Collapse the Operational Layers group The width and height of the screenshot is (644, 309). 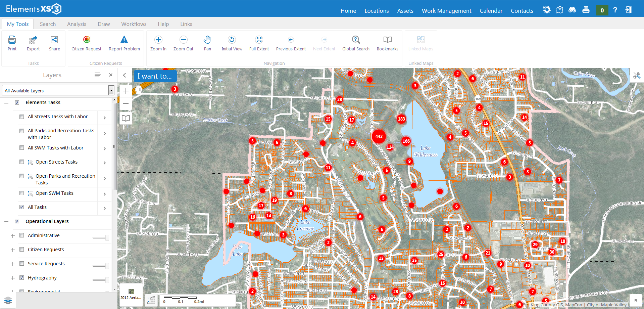(6, 221)
